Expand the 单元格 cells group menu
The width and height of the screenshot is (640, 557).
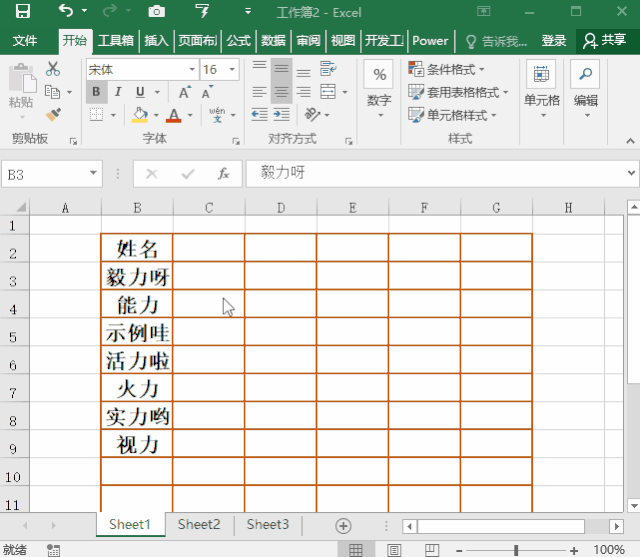point(542,91)
